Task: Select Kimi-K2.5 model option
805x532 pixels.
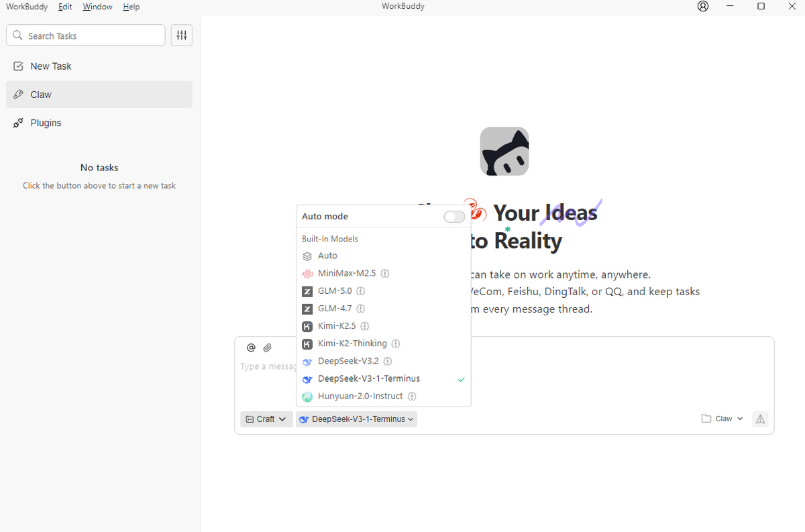Action: [x=336, y=326]
